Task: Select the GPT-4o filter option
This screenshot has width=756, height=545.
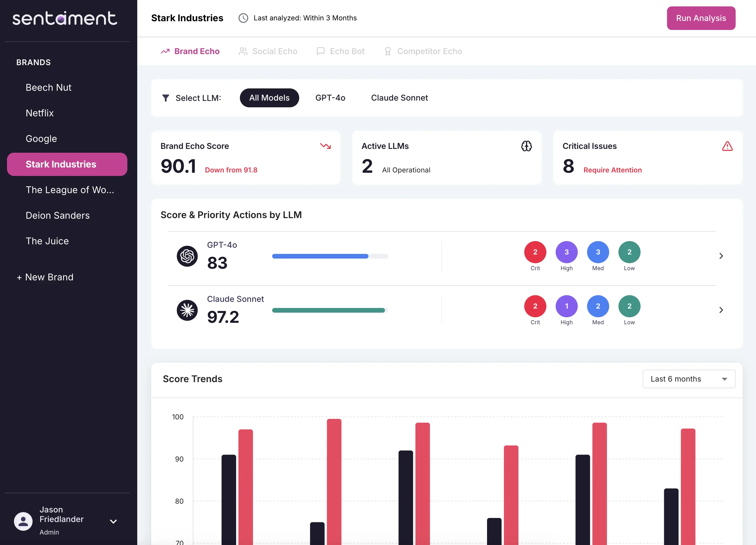Action: tap(330, 98)
